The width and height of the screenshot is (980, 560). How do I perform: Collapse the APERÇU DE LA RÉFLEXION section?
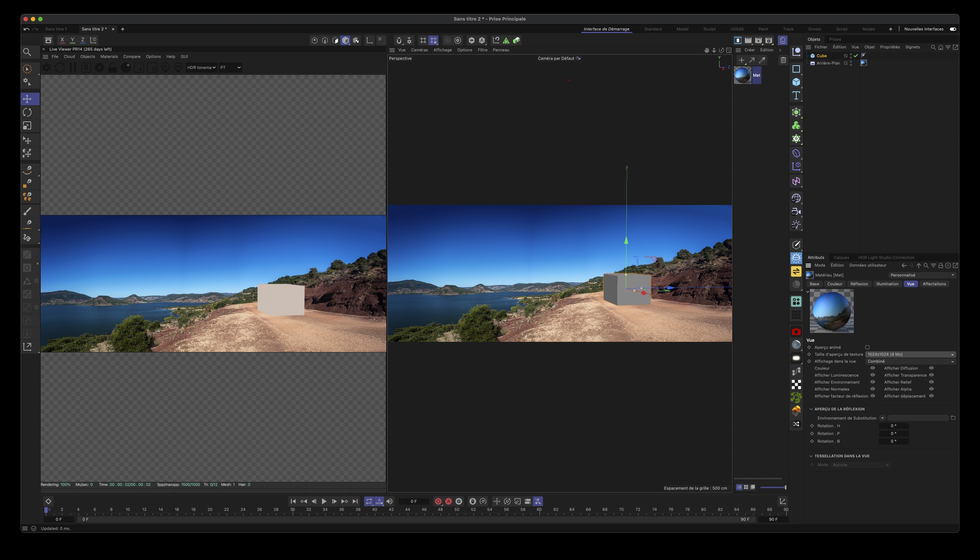pos(811,409)
